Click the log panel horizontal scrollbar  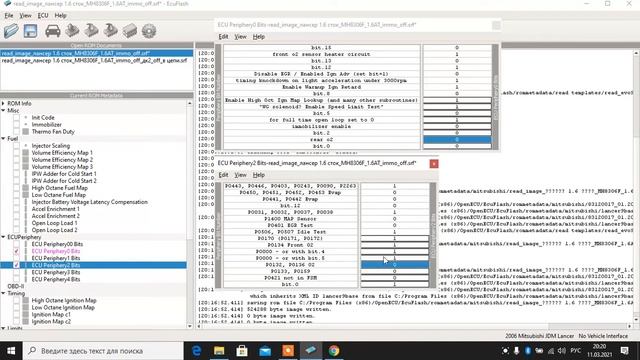coord(414,326)
